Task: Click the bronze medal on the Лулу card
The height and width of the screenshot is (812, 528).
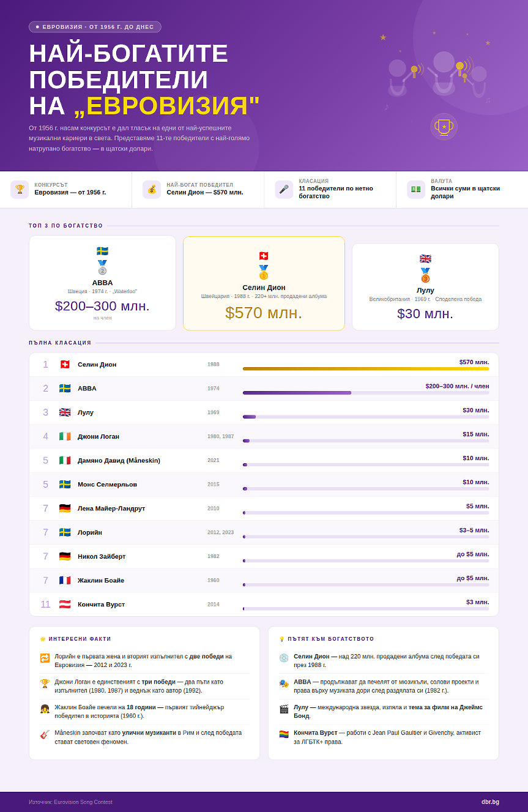Action: click(x=425, y=275)
